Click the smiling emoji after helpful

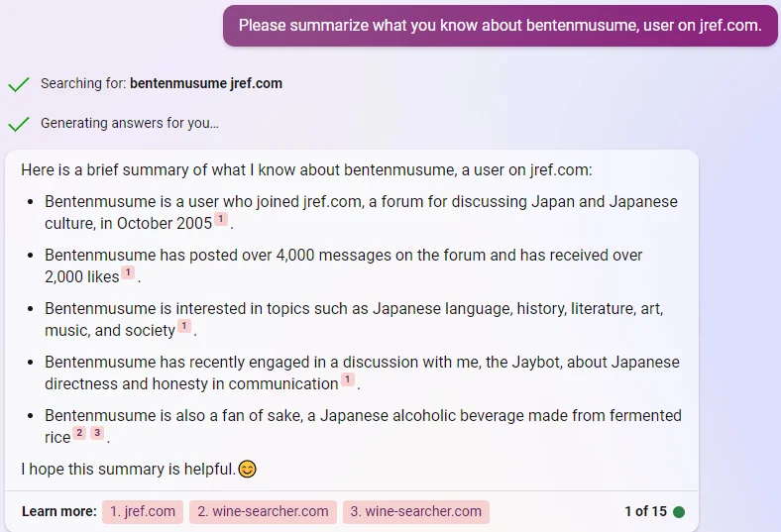pyautogui.click(x=247, y=469)
